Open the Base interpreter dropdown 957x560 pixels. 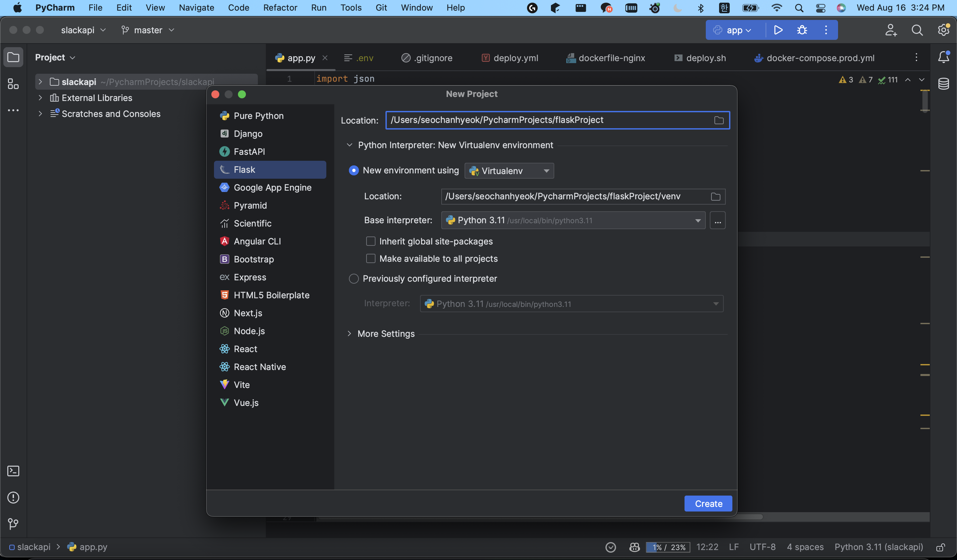(x=573, y=220)
